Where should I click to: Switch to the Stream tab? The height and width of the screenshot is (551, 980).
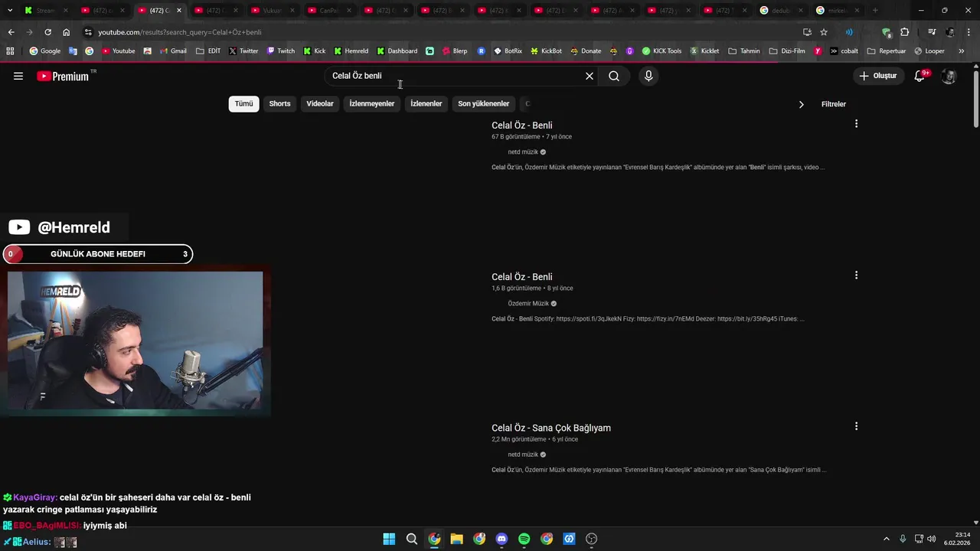click(x=46, y=11)
